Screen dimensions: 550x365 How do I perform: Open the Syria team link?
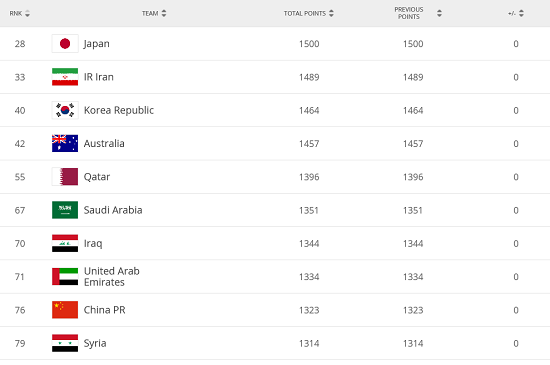(x=95, y=343)
